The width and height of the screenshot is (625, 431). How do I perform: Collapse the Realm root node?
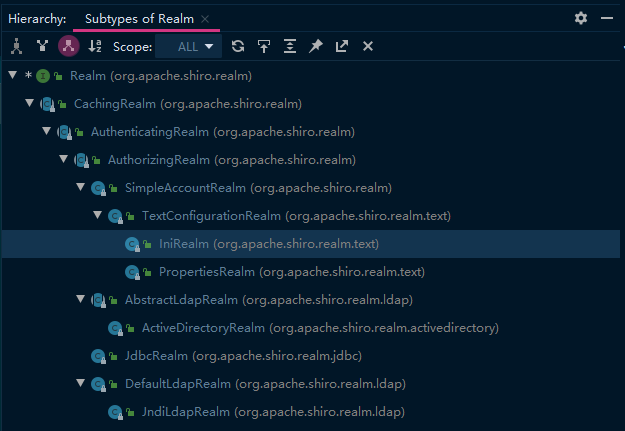pyautogui.click(x=13, y=75)
